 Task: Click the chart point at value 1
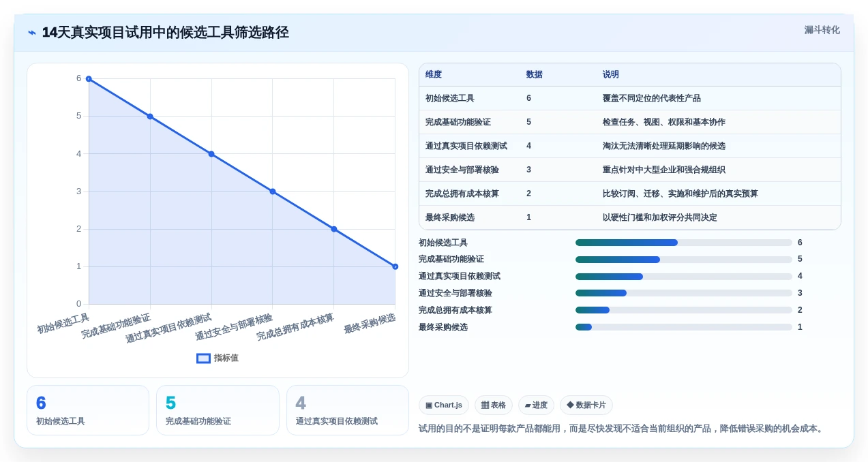(x=395, y=266)
